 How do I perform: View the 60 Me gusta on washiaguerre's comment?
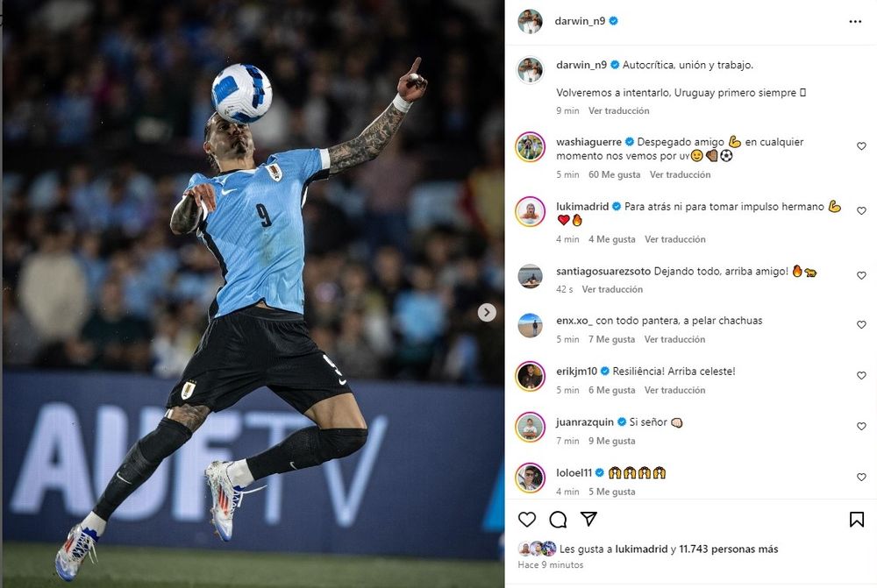click(x=614, y=174)
